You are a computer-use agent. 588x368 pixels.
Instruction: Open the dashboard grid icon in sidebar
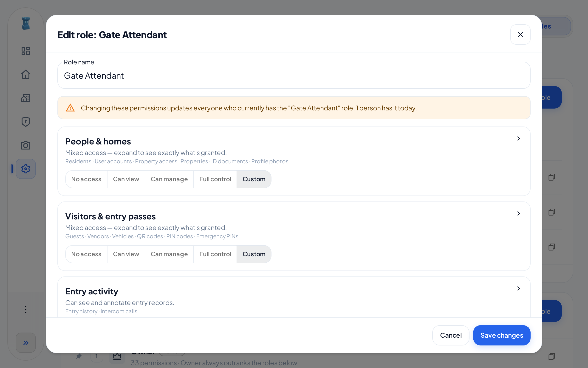[25, 51]
